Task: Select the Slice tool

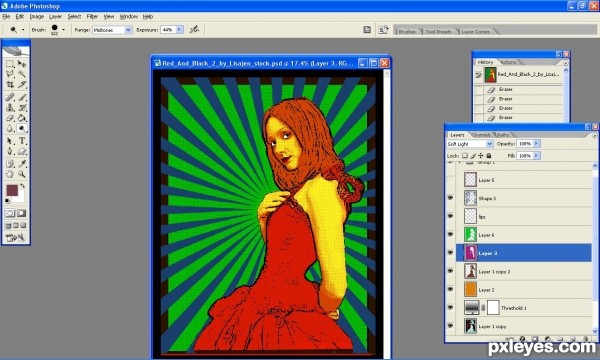Action: [x=22, y=84]
